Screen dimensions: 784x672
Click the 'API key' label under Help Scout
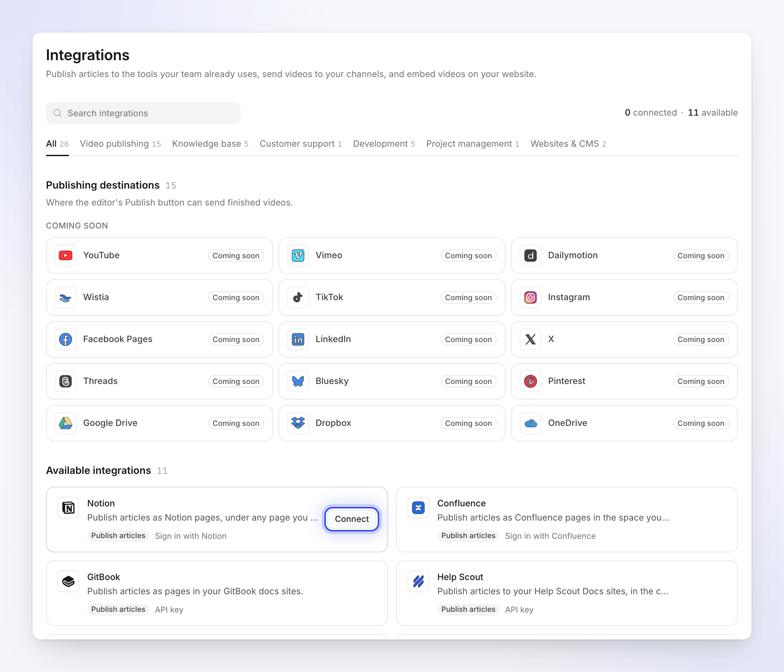coord(519,610)
